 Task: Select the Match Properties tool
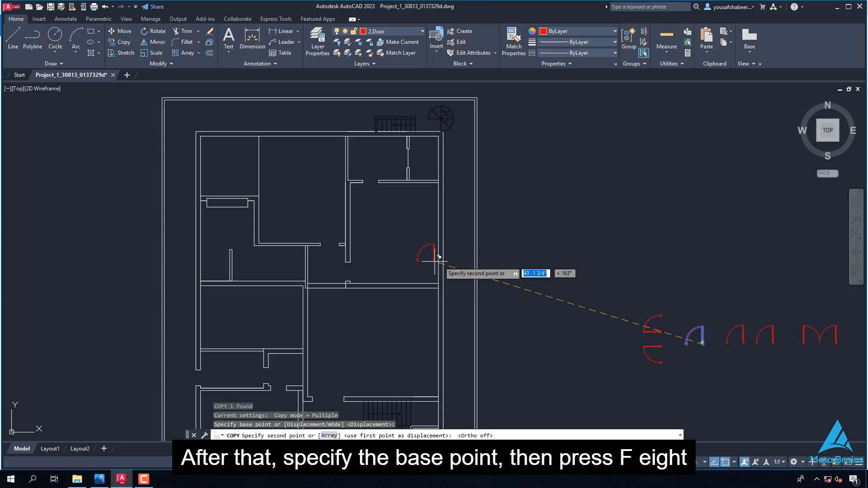click(513, 41)
